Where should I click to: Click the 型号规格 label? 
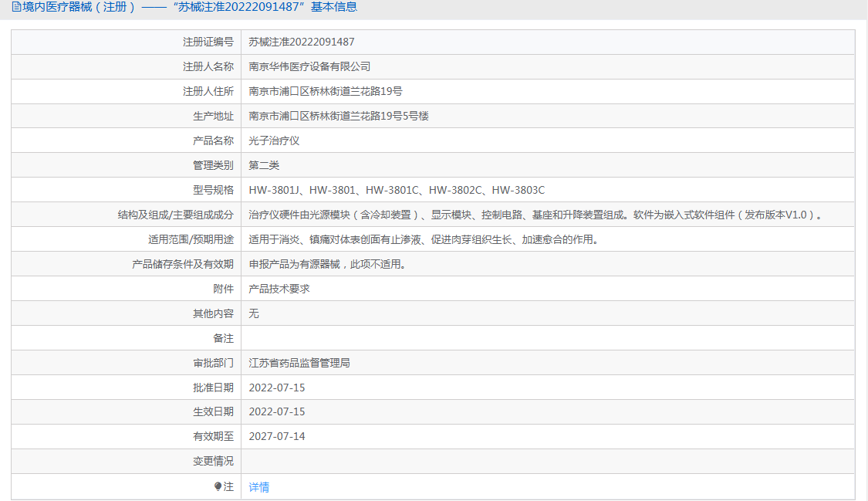[x=213, y=191]
